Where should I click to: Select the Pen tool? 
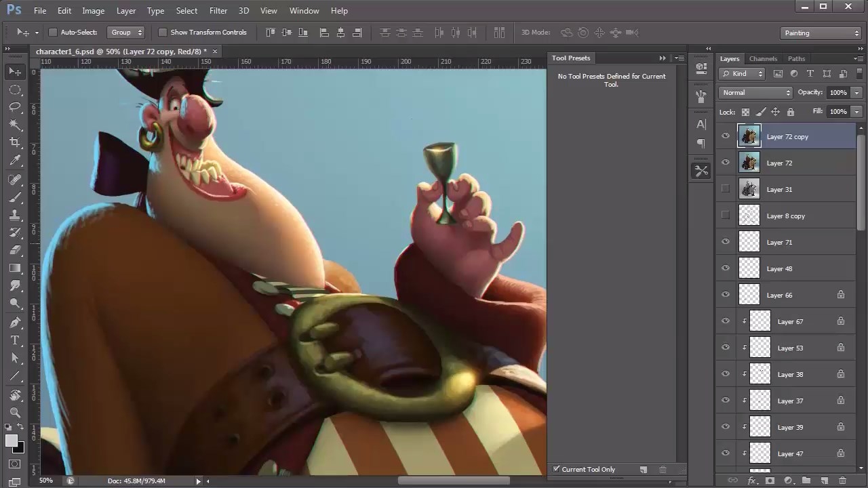pos(15,323)
